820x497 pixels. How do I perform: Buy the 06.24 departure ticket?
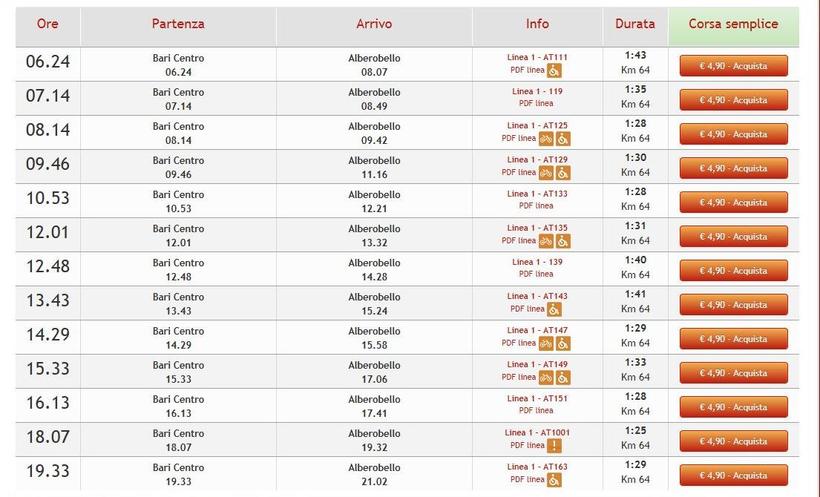click(x=733, y=66)
